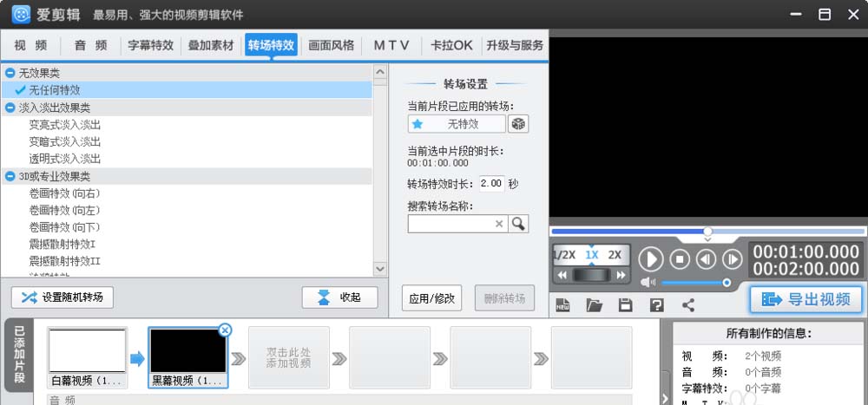Click the jog shuttle wheel control
This screenshot has width=868, height=405.
[591, 275]
